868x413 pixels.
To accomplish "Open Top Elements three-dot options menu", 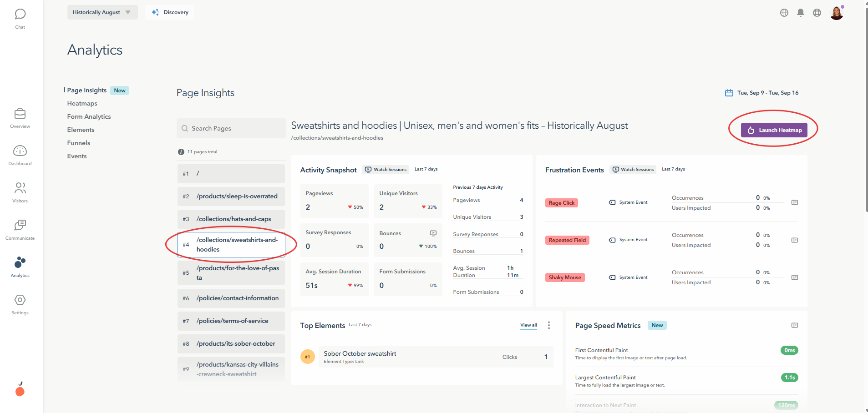I will 549,325.
